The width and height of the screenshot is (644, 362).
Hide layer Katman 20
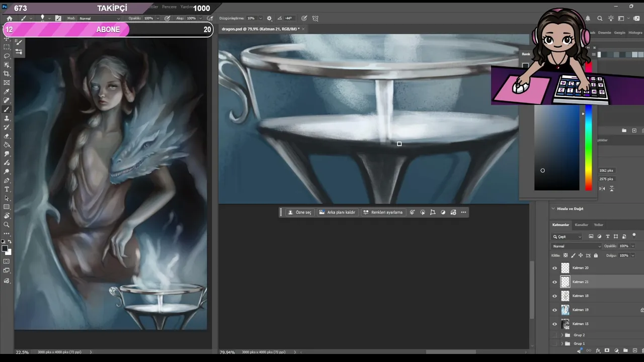coord(555,268)
